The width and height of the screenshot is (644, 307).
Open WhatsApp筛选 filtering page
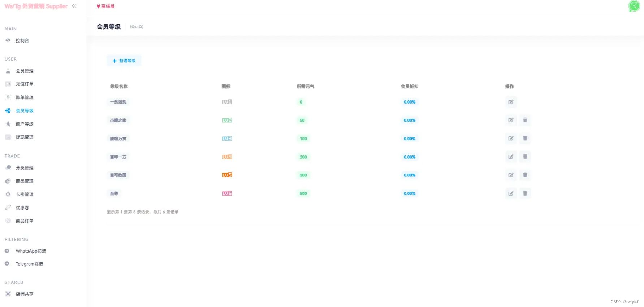31,251
